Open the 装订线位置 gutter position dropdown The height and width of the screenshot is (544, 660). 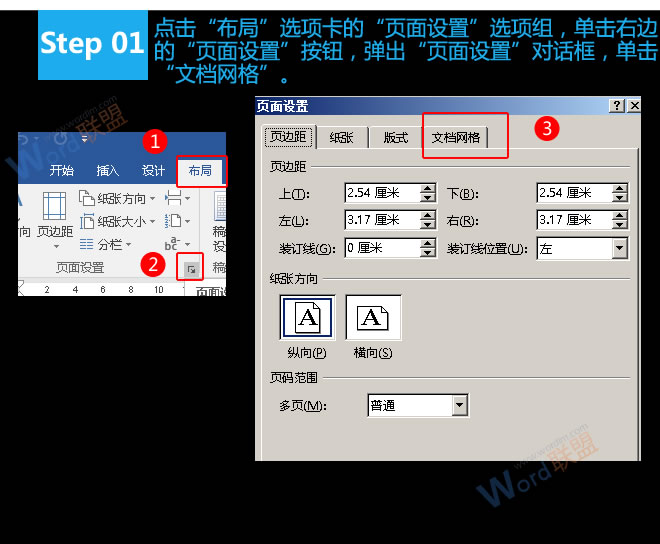tap(620, 248)
